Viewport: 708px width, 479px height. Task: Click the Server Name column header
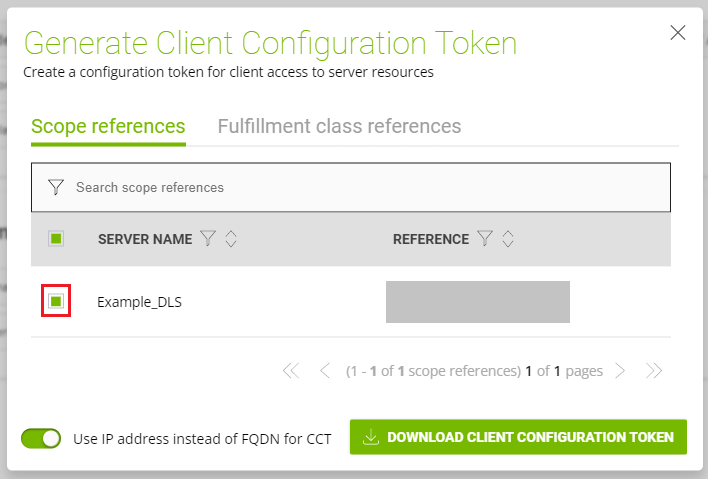(144, 239)
